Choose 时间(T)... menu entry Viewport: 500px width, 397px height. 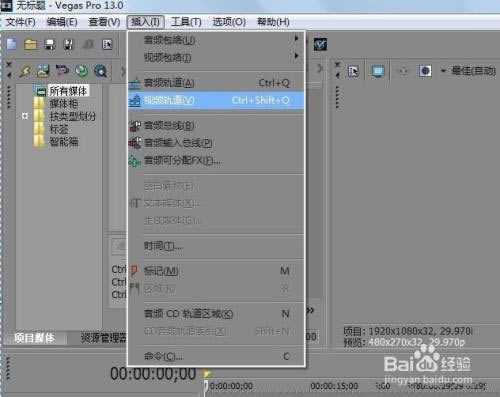(216, 246)
